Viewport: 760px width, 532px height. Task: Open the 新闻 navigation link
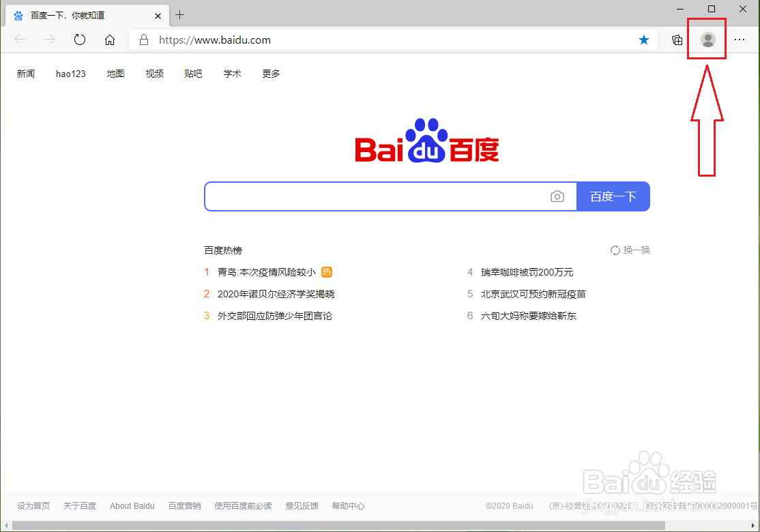point(25,73)
